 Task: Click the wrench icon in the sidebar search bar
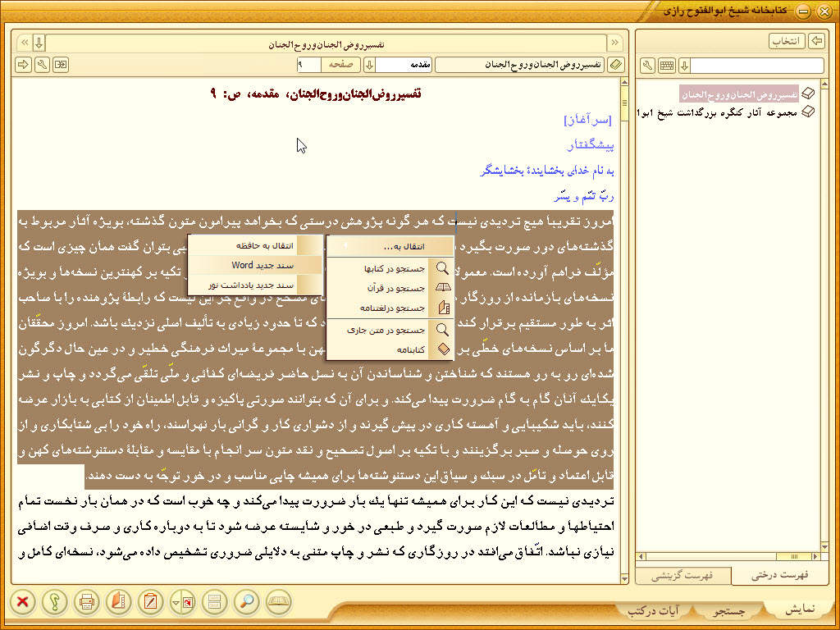point(648,66)
